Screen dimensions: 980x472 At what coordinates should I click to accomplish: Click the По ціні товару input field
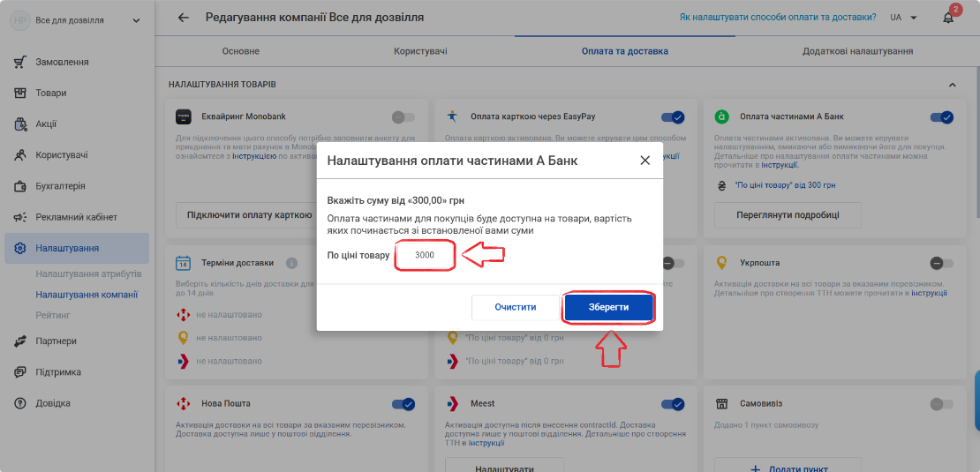tap(425, 255)
